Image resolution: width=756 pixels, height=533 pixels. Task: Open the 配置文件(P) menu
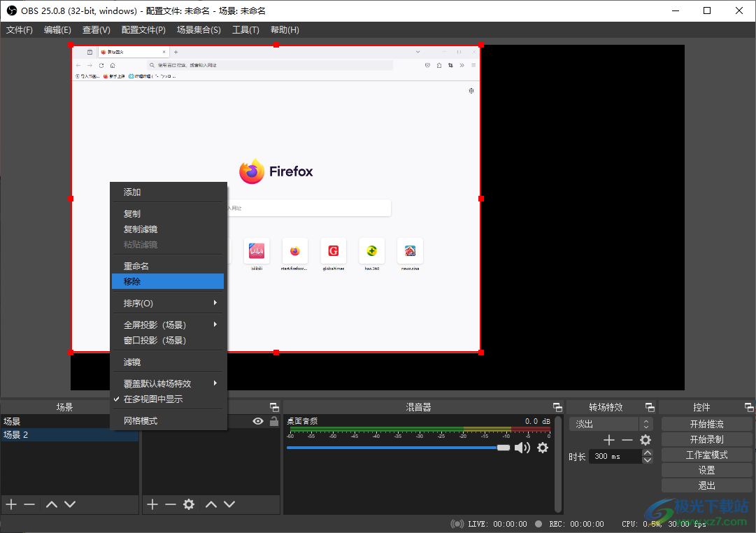[143, 30]
